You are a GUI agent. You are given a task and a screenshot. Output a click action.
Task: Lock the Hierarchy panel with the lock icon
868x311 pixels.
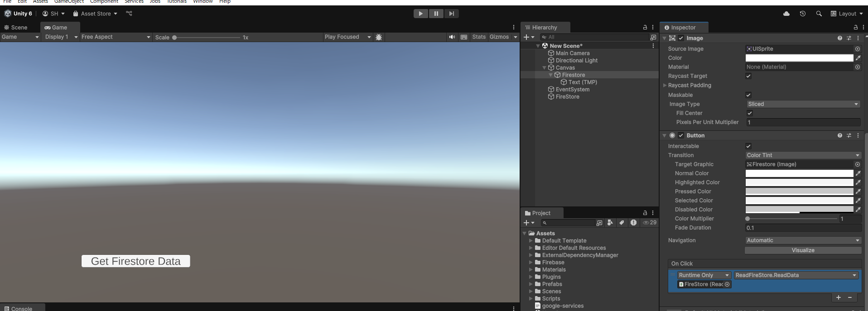[645, 28]
